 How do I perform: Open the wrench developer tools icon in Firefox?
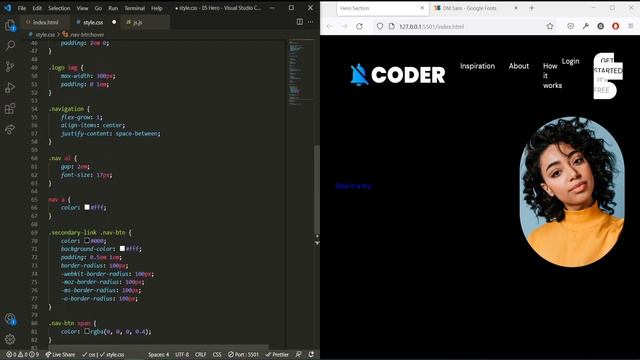586,26
